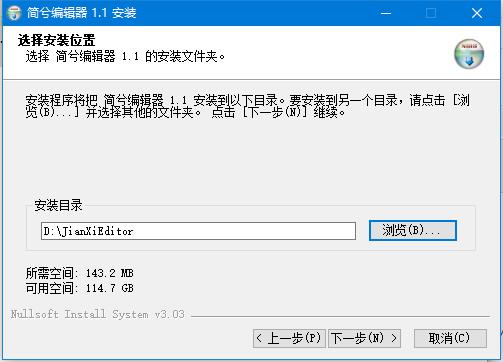Cancel installation with 取消(C) button
The height and width of the screenshot is (362, 503).
tap(450, 338)
